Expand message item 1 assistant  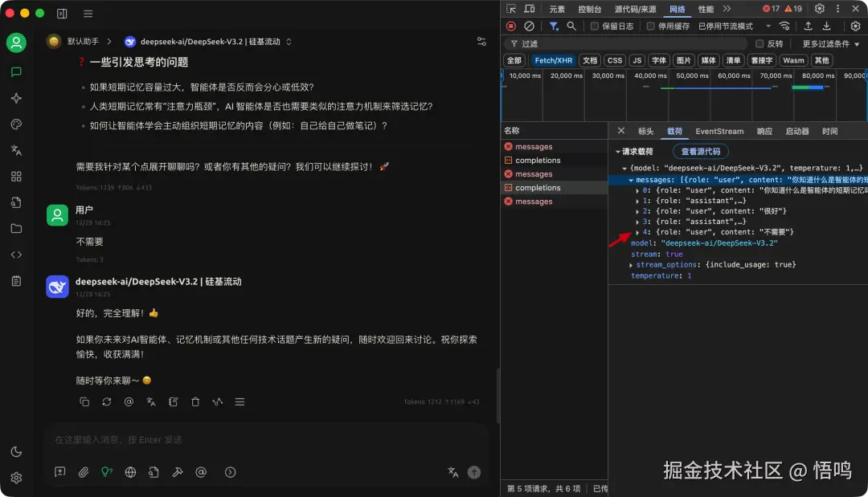click(x=637, y=201)
